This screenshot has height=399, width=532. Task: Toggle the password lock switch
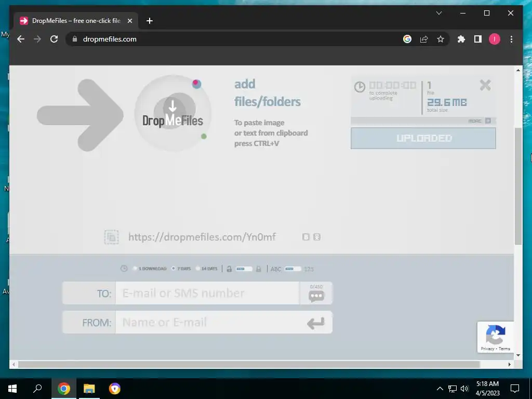(244, 269)
